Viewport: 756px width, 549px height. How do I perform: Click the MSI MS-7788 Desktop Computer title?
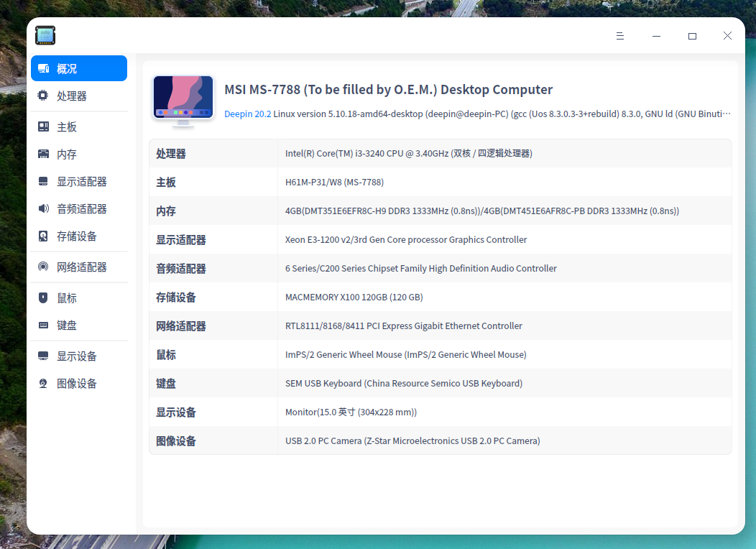(388, 90)
